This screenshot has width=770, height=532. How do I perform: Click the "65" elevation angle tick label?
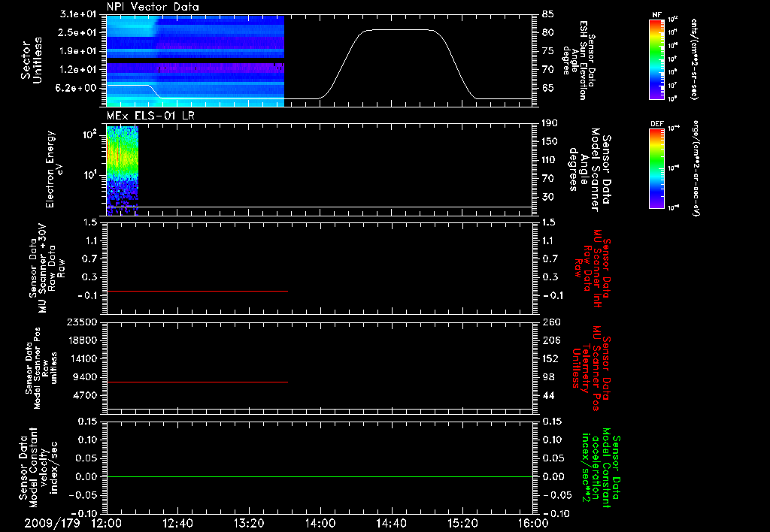(548, 88)
